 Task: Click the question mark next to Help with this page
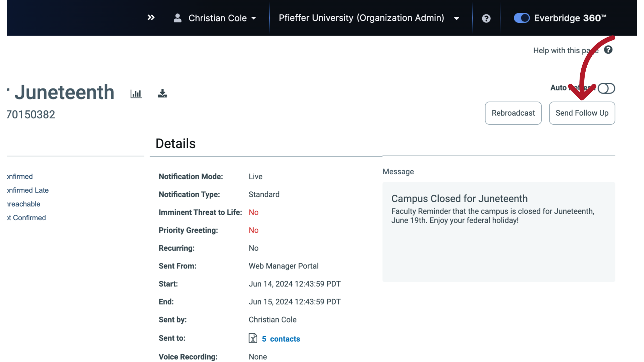(608, 50)
